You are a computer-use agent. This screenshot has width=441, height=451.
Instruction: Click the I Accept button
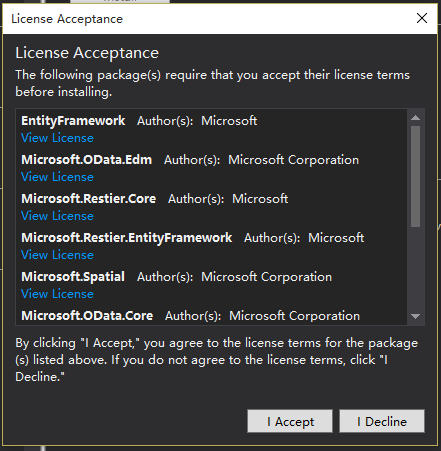290,421
